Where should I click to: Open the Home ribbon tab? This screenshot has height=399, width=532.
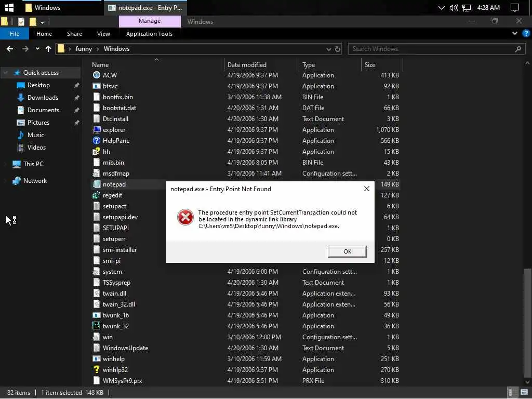click(44, 34)
